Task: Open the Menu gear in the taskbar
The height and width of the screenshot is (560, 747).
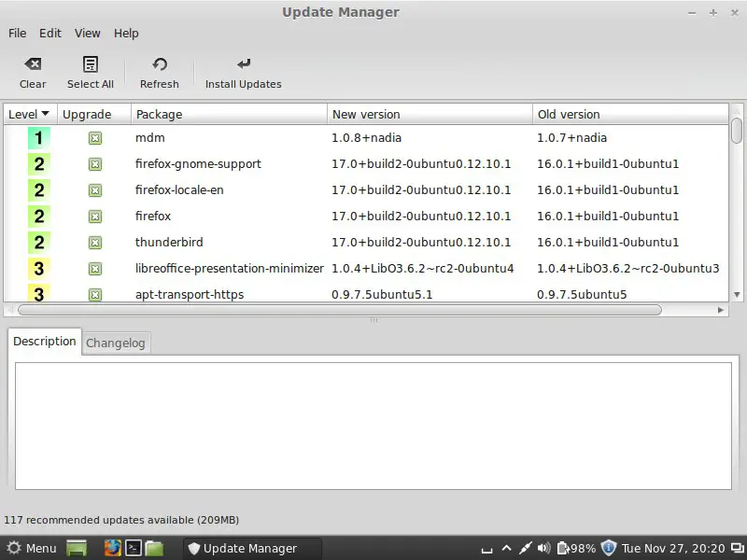Action: [14, 548]
